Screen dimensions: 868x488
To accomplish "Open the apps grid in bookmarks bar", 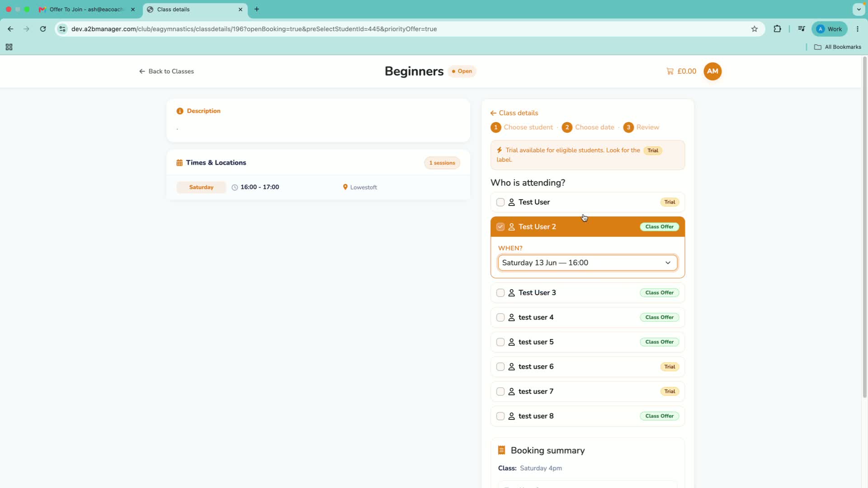I will click(x=9, y=47).
